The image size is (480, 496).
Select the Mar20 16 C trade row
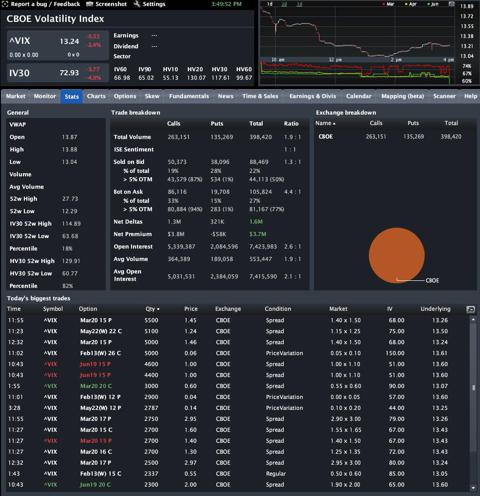click(237, 452)
